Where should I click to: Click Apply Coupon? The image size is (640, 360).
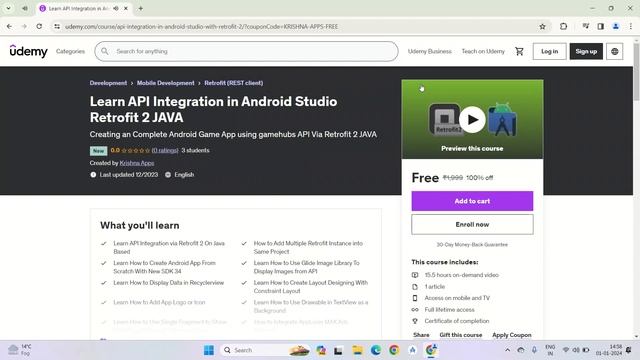[x=512, y=335]
